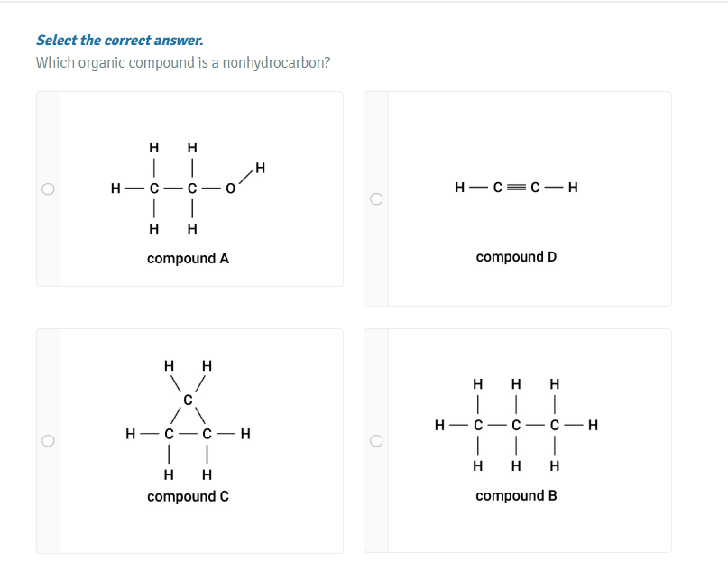Screen dimensions: 728x580
Task: Click the compound D triple-bond diagram
Action: coord(516,187)
